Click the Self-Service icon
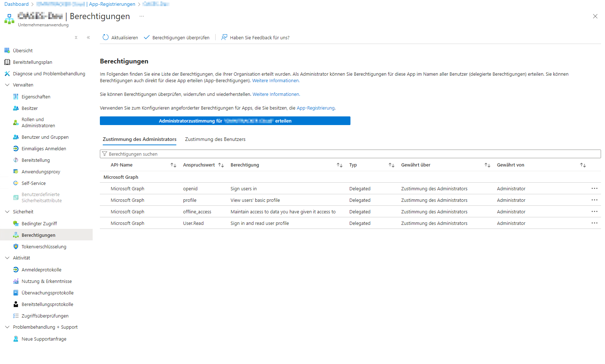Viewport: 605px width, 364px height. [x=16, y=183]
